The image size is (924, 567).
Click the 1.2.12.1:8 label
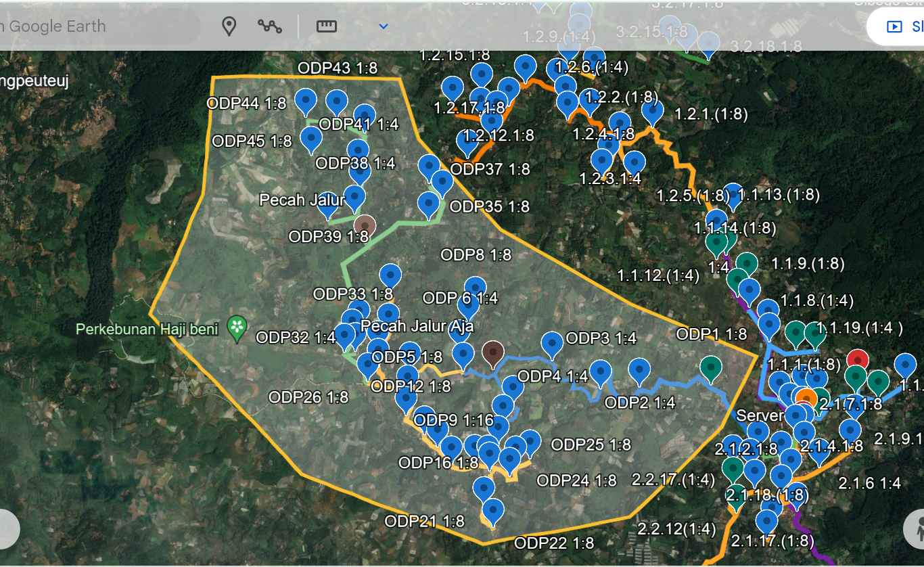[x=499, y=135]
